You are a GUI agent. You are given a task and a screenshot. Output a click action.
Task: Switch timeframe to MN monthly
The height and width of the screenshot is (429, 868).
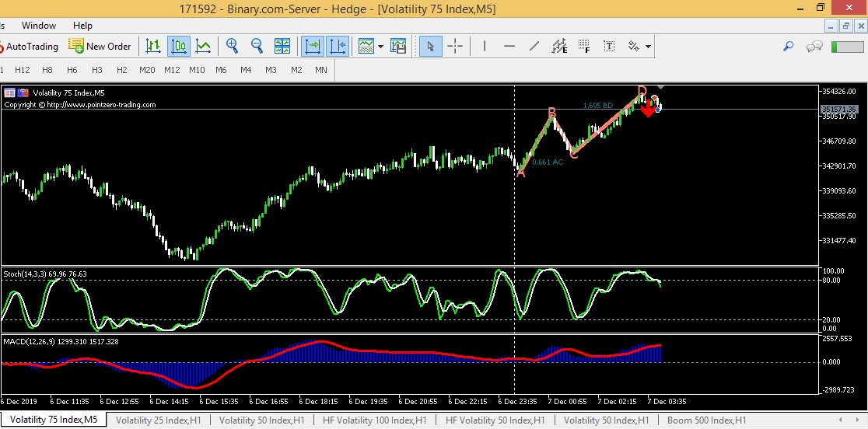click(x=321, y=70)
